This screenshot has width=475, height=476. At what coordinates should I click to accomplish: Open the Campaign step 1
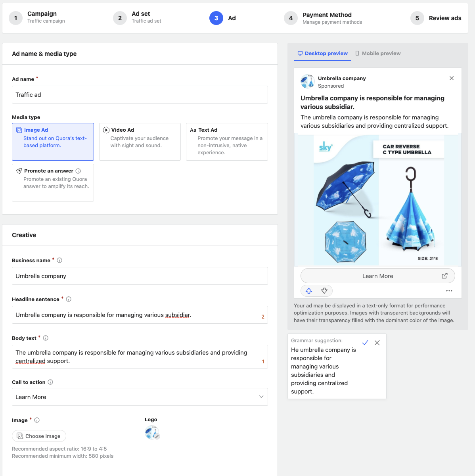point(37,18)
